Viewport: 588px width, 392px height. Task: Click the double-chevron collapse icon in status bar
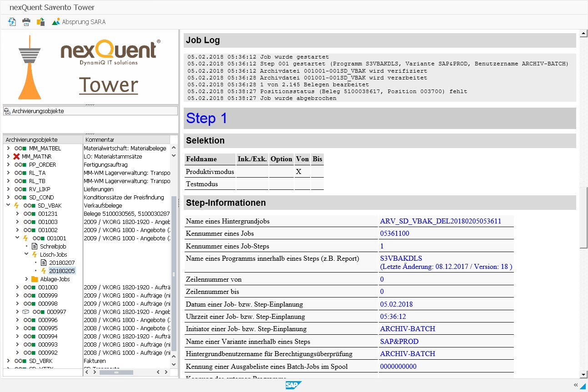[x=576, y=385]
